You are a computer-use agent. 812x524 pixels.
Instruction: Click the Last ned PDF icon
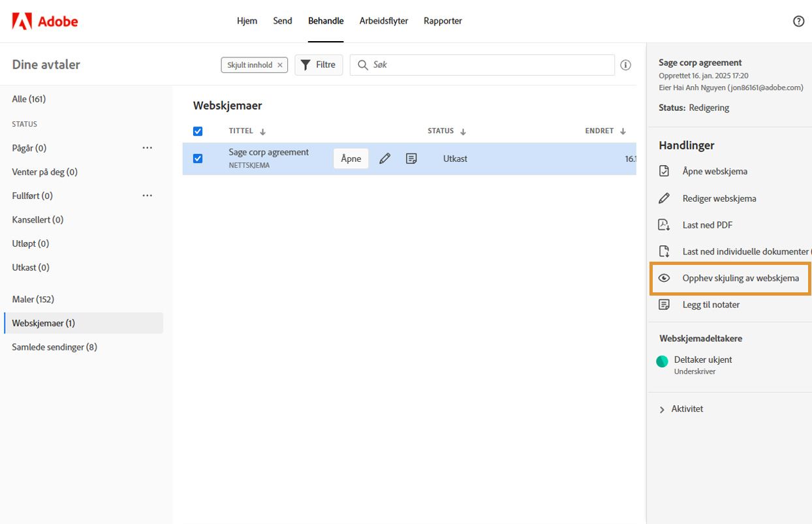coord(664,224)
